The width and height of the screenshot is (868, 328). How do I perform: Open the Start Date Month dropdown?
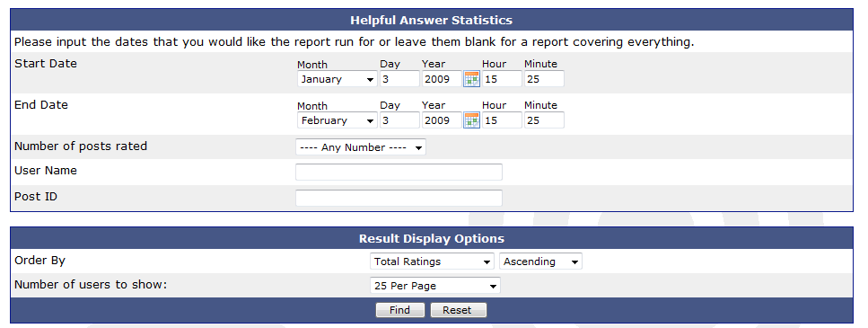point(338,79)
